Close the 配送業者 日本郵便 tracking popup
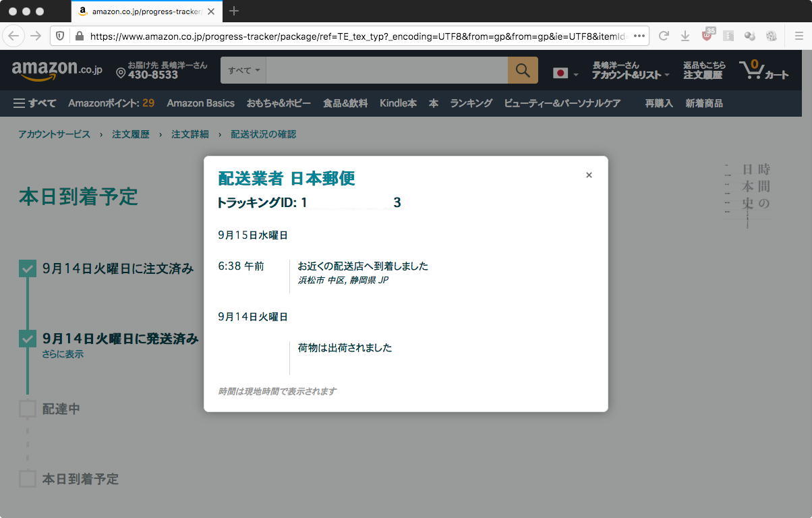Viewport: 812px width, 518px height. [589, 175]
